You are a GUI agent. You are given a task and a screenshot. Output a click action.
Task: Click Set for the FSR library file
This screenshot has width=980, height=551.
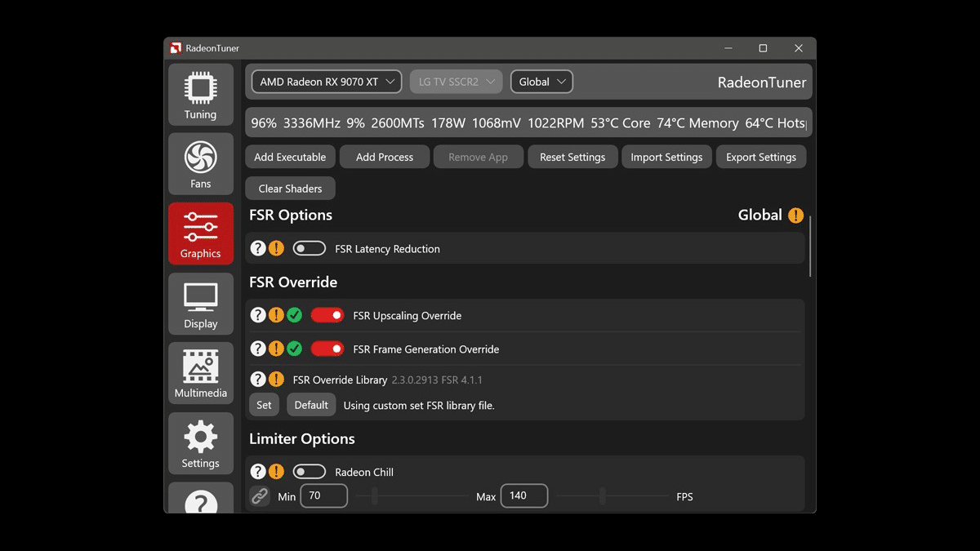click(264, 405)
